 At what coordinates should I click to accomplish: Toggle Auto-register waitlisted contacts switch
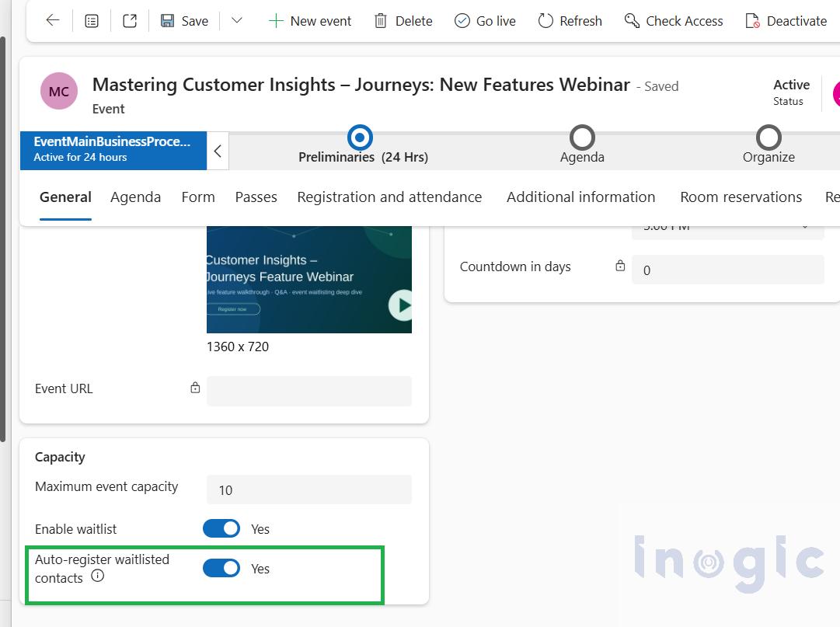coord(221,568)
